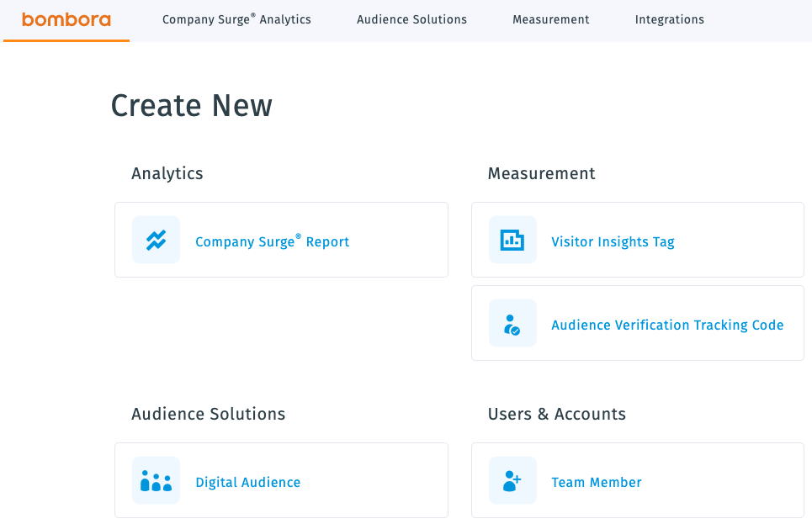Click the Team Member add-person icon

click(x=512, y=480)
